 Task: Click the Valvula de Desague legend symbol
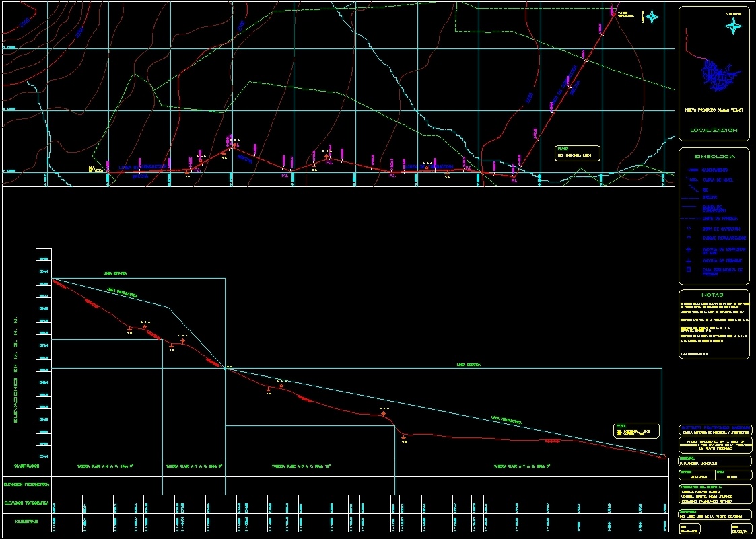[x=689, y=260]
